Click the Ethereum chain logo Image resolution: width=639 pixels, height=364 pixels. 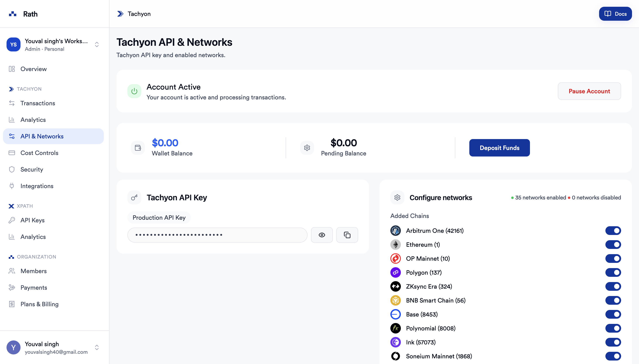[x=396, y=245]
